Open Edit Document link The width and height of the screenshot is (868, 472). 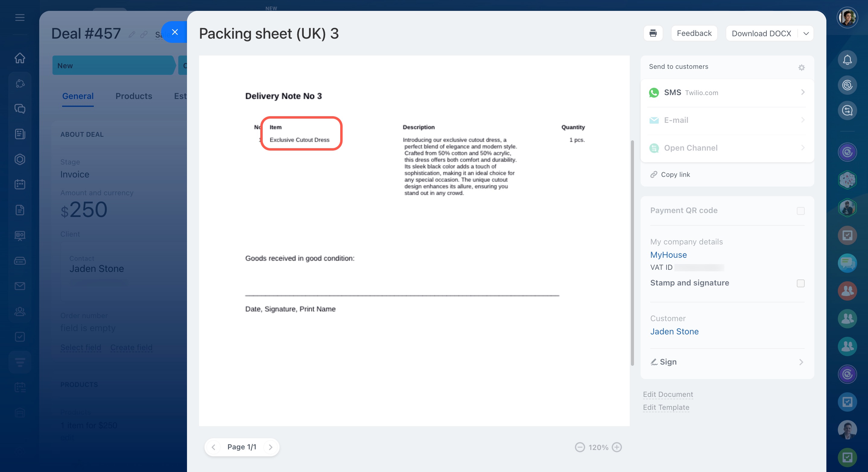pyautogui.click(x=667, y=394)
